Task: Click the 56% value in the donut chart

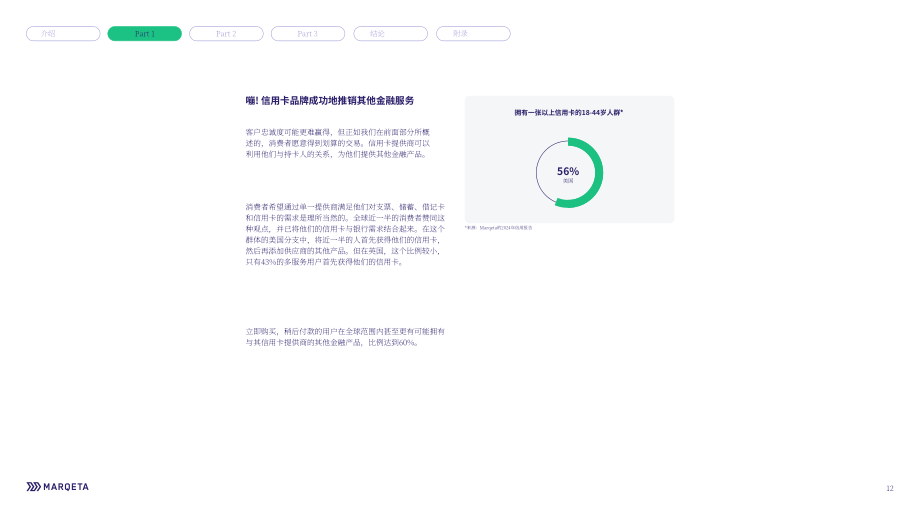Action: 568,171
